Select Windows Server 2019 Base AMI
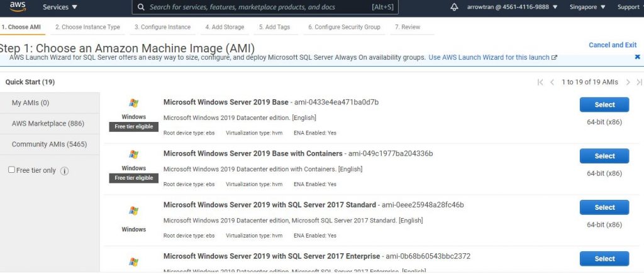Viewport: 644px width, 274px height. 604,104
